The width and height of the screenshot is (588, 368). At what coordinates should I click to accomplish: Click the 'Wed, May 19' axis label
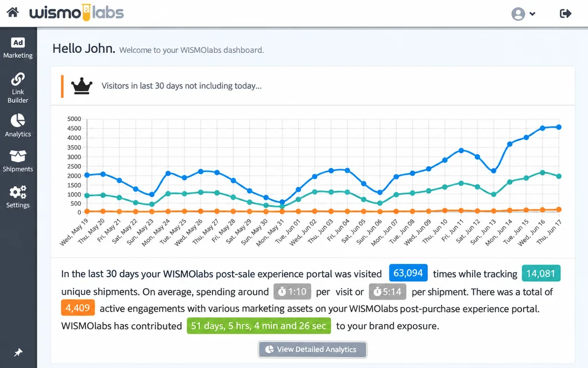tap(74, 232)
